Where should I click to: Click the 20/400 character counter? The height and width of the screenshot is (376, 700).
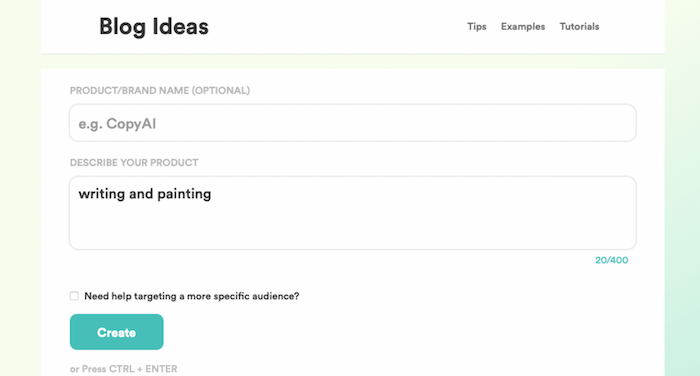[x=612, y=260]
